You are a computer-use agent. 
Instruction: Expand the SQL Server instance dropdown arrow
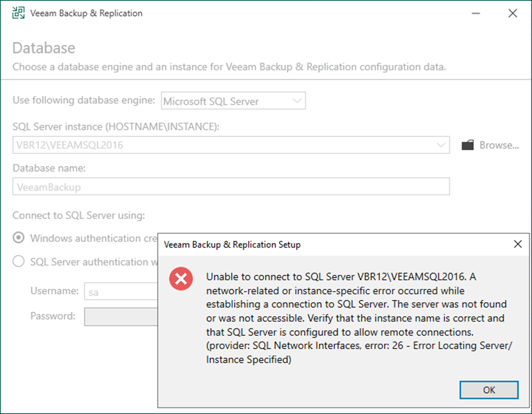tap(441, 145)
